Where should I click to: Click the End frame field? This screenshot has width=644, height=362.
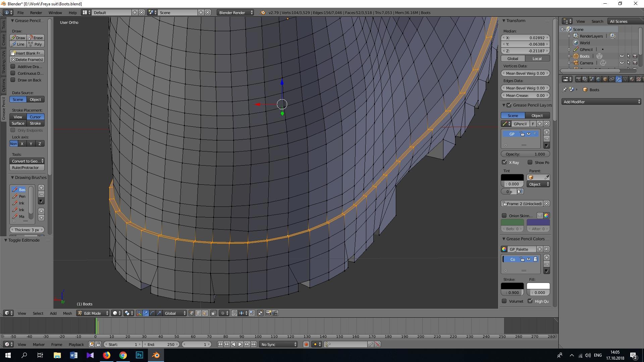click(x=161, y=344)
